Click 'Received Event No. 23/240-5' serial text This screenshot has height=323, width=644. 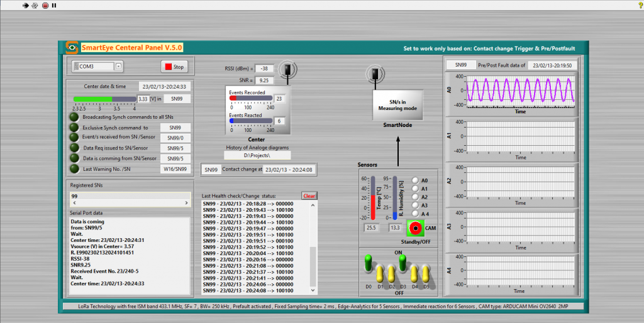(x=104, y=271)
